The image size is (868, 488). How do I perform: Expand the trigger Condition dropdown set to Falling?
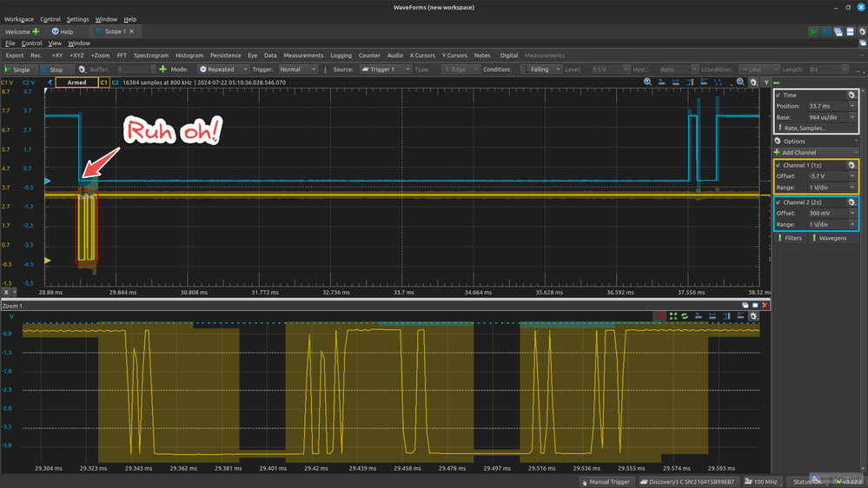tap(540, 69)
